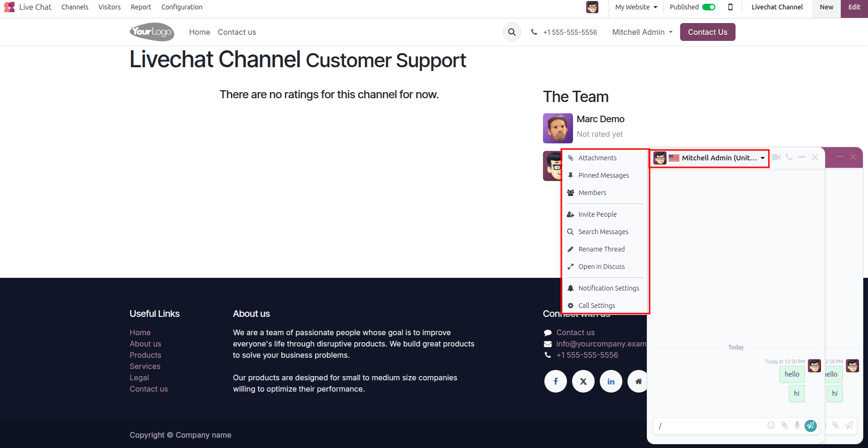Open the My Website dropdown

click(635, 7)
